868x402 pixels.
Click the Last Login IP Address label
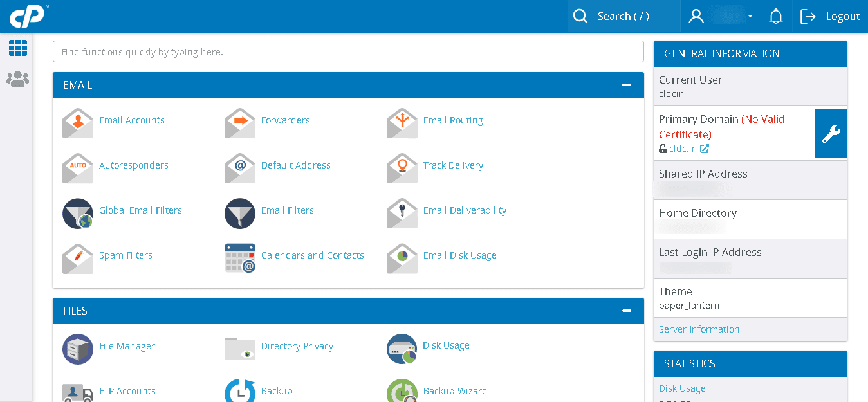pos(710,252)
